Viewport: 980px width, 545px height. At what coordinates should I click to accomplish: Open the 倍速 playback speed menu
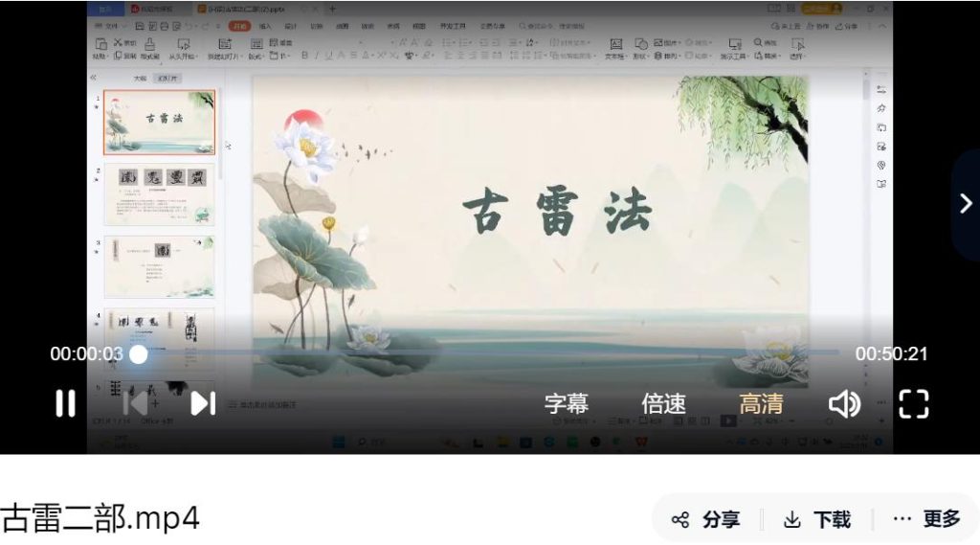[663, 404]
